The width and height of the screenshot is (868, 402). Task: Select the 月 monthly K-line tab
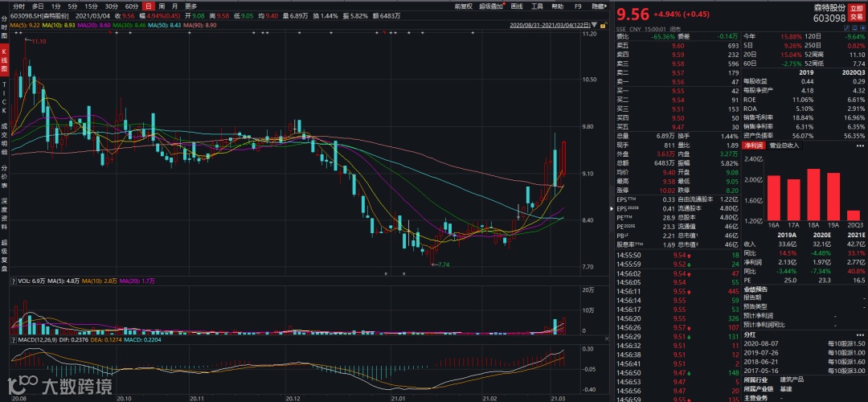click(x=175, y=6)
